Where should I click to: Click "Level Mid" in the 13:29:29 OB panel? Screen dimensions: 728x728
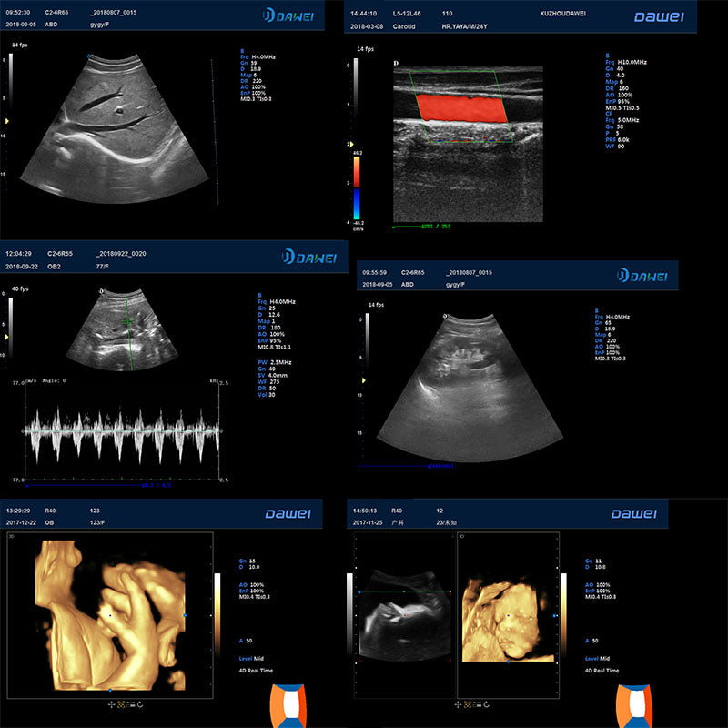point(251,658)
